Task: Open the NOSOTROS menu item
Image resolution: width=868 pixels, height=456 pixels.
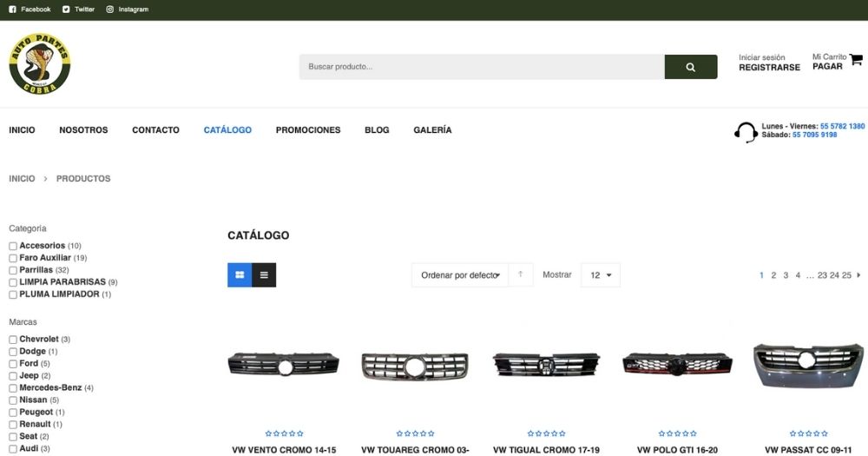Action: tap(83, 130)
